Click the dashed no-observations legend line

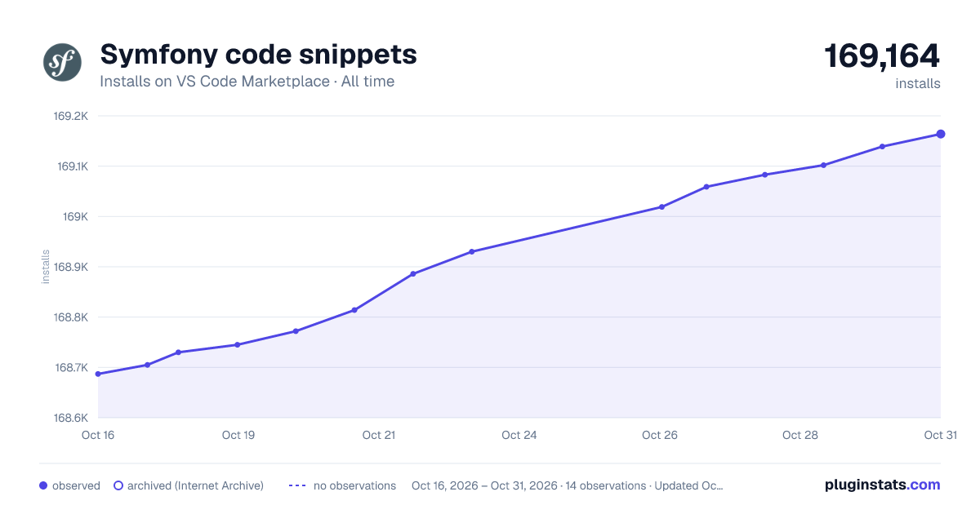[296, 485]
